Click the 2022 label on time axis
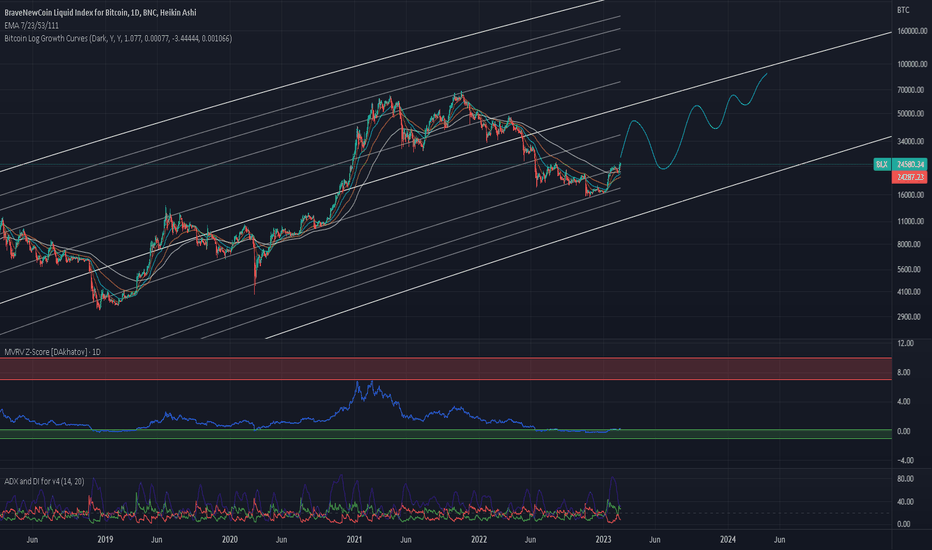 coord(479,540)
